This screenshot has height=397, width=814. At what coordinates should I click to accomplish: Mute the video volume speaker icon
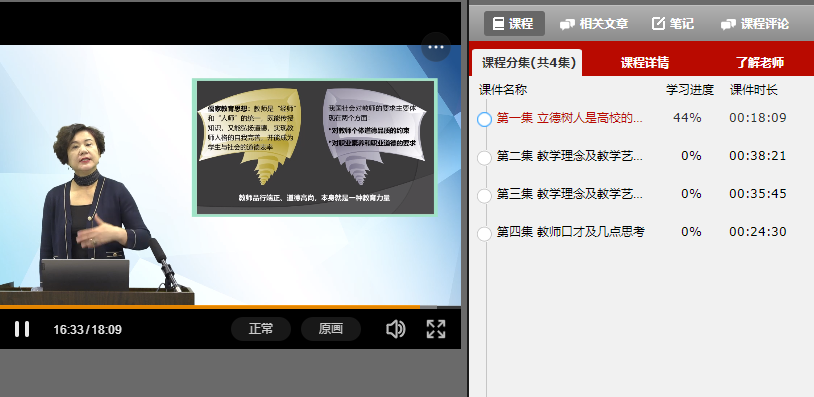tap(396, 329)
